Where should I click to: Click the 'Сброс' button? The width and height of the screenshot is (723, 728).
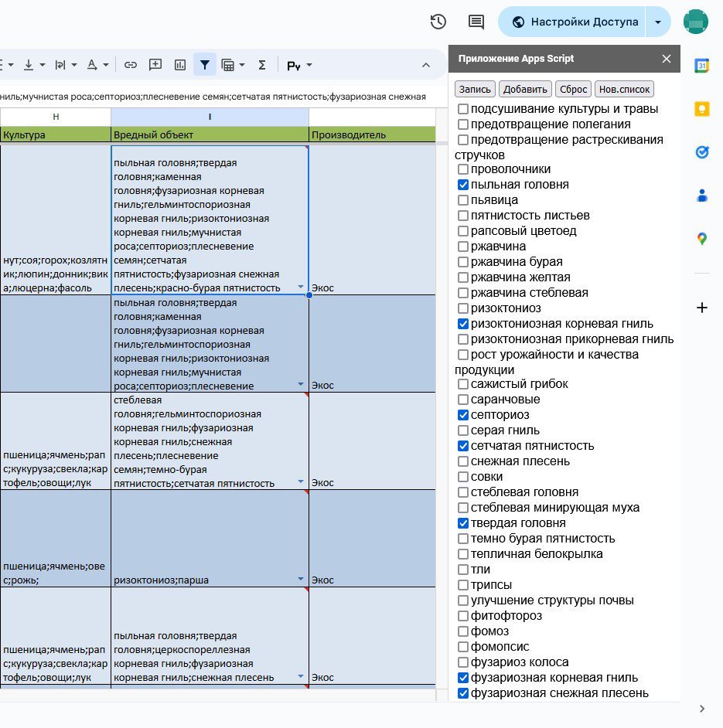(x=574, y=89)
